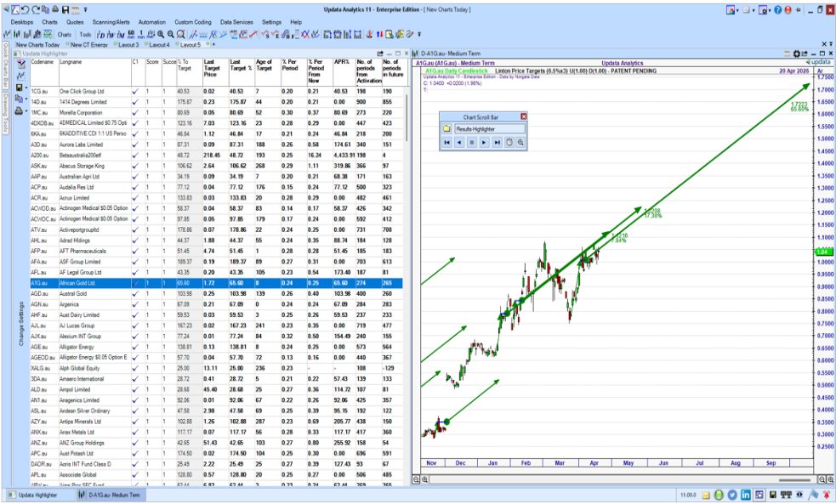Click the red alert bell icon top right
The width and height of the screenshot is (836, 504).
(788, 10)
